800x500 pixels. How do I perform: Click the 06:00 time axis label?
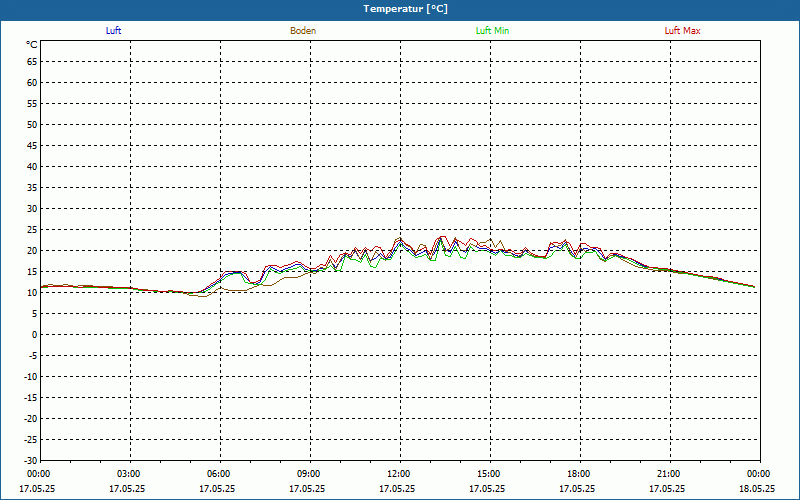220,474
